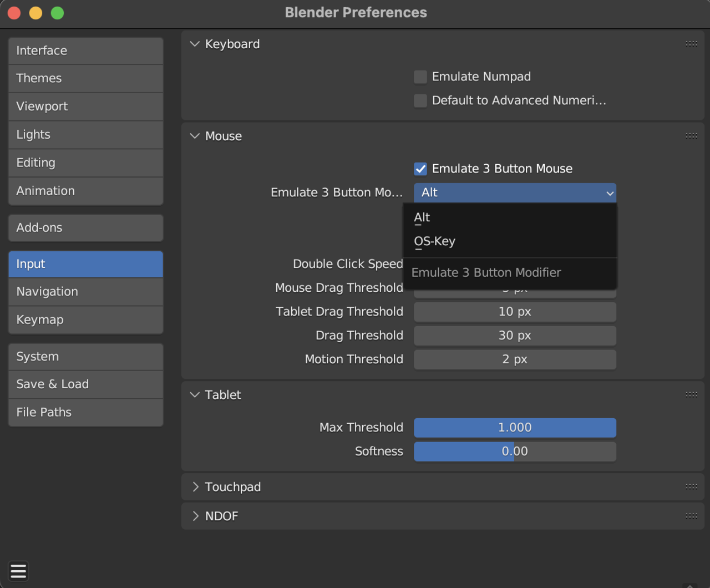Screen dimensions: 710x588
Task: Select Alt option in the dropdown list
Action: (422, 217)
